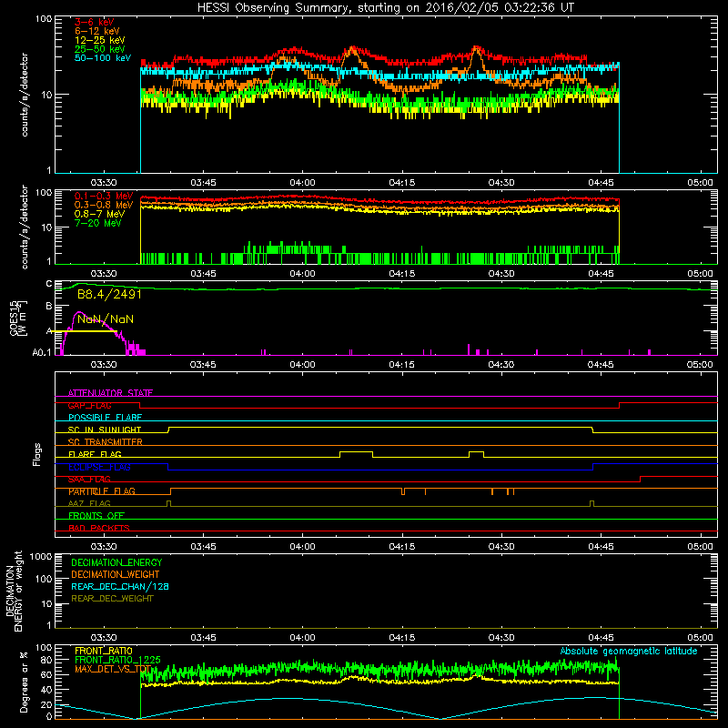
Task: Click the DECIMATION_WEIGHT legend label
Action: click(x=116, y=574)
